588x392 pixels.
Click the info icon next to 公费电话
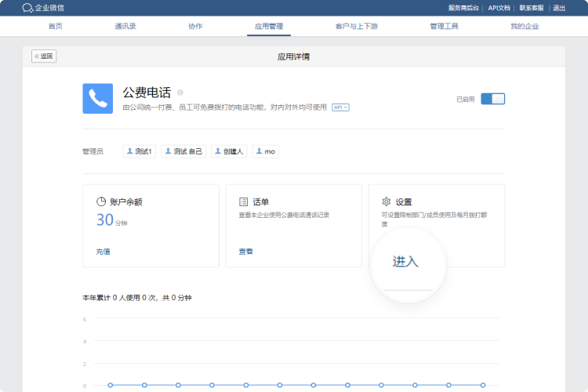(180, 93)
